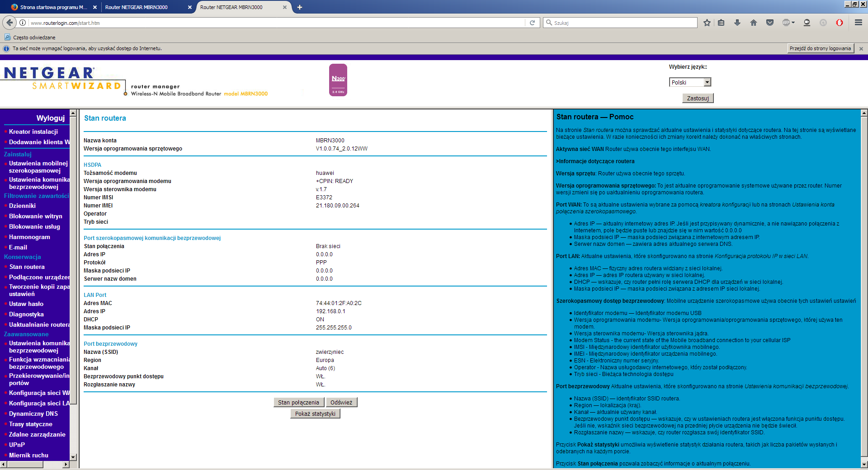Click help panel scrollbar up arrow
The image size is (868, 470).
[864, 113]
